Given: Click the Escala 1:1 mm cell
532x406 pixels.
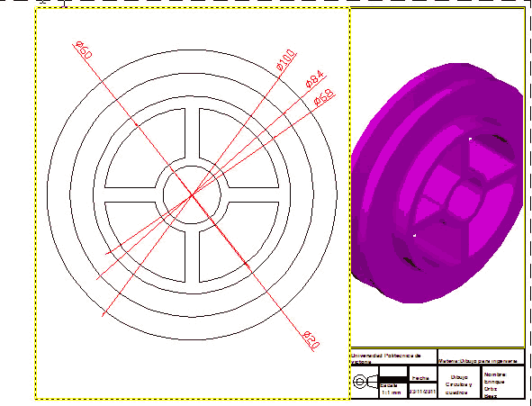Looking at the screenshot, I should 392,390.
